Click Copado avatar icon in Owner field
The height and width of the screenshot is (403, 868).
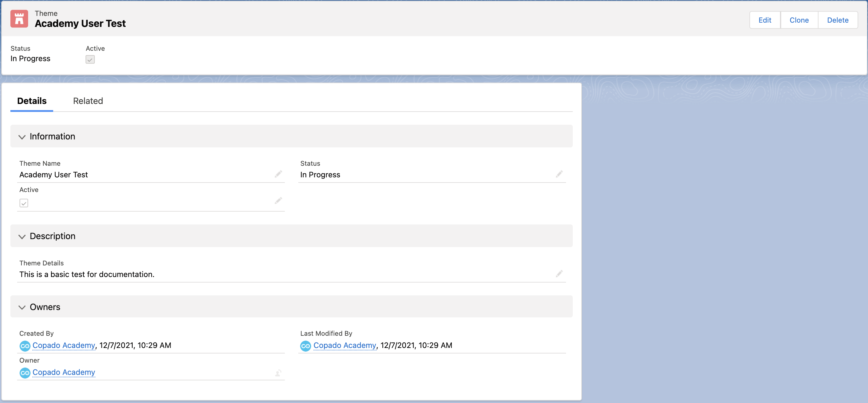[x=25, y=373]
